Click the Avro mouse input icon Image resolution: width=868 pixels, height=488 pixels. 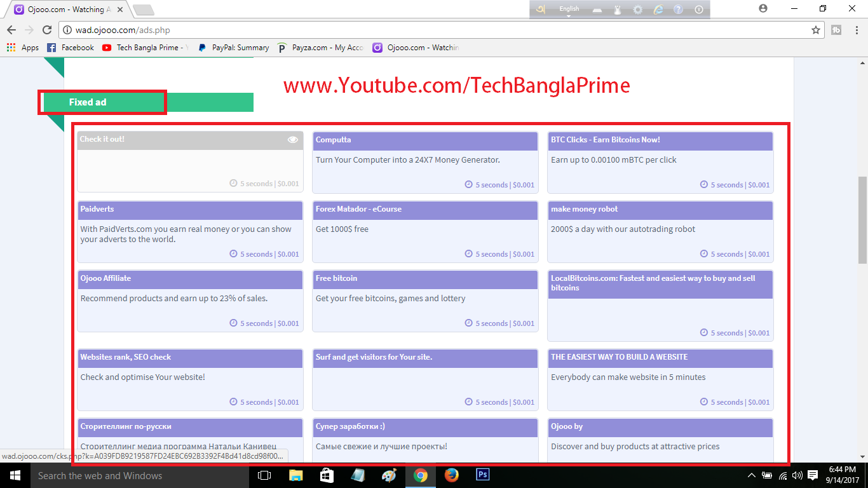pyautogui.click(x=618, y=10)
